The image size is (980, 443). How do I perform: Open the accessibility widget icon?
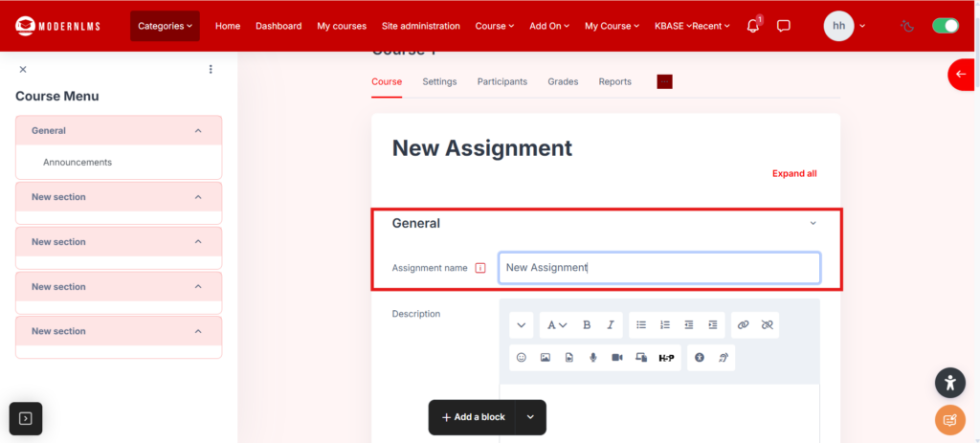click(x=949, y=384)
